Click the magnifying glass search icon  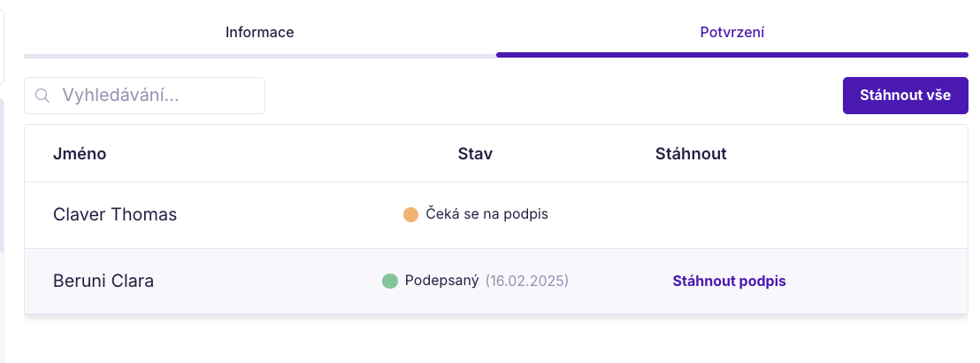[42, 96]
